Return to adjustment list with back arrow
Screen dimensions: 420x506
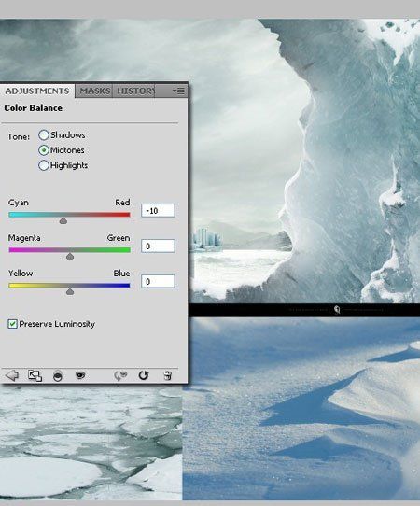[12, 375]
